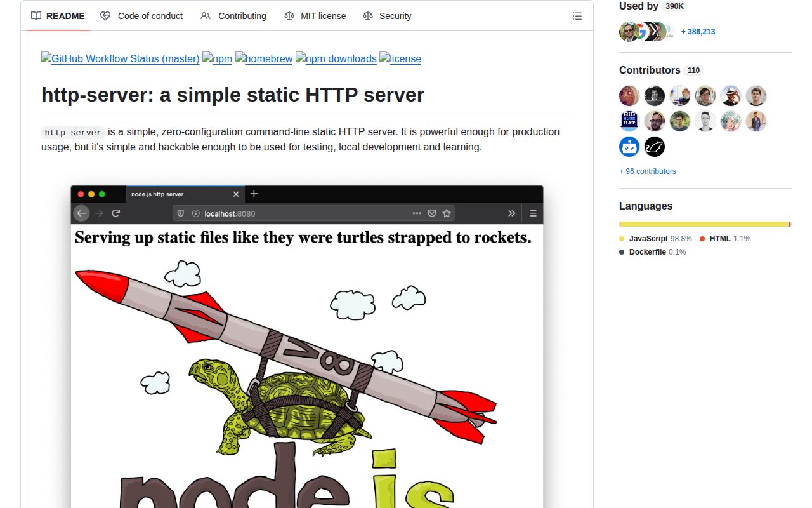Open the teal-haired anime contributor avatar

[x=731, y=121]
